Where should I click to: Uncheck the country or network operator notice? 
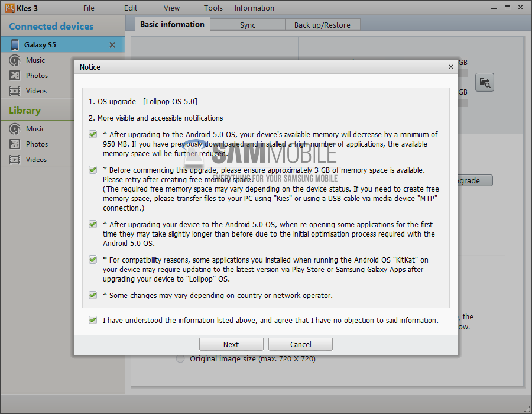pyautogui.click(x=93, y=295)
